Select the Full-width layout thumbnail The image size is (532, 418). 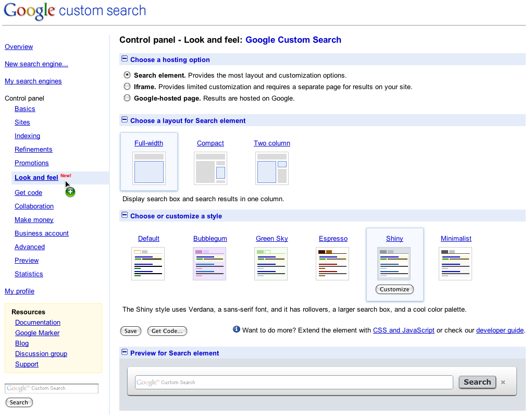[149, 168]
